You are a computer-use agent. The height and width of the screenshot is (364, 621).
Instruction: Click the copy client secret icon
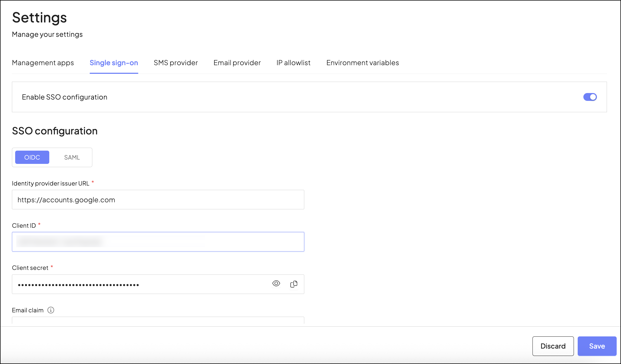pos(294,284)
